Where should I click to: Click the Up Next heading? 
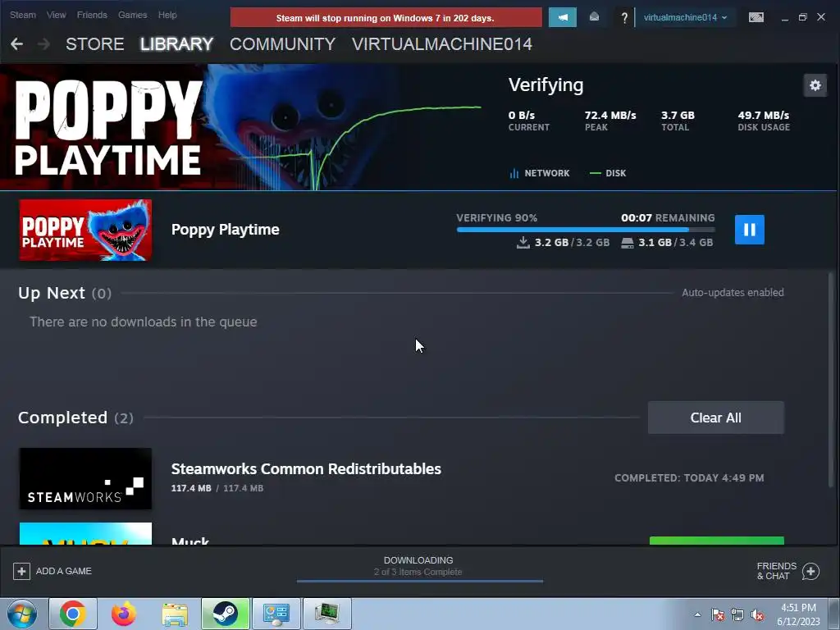[52, 293]
